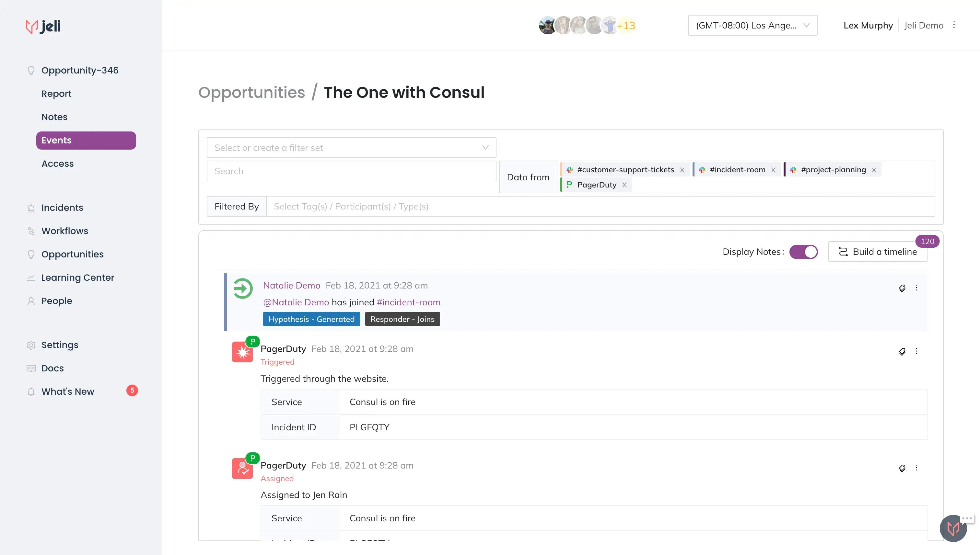Click the PagerDuty Triggered burst icon

pos(242,352)
